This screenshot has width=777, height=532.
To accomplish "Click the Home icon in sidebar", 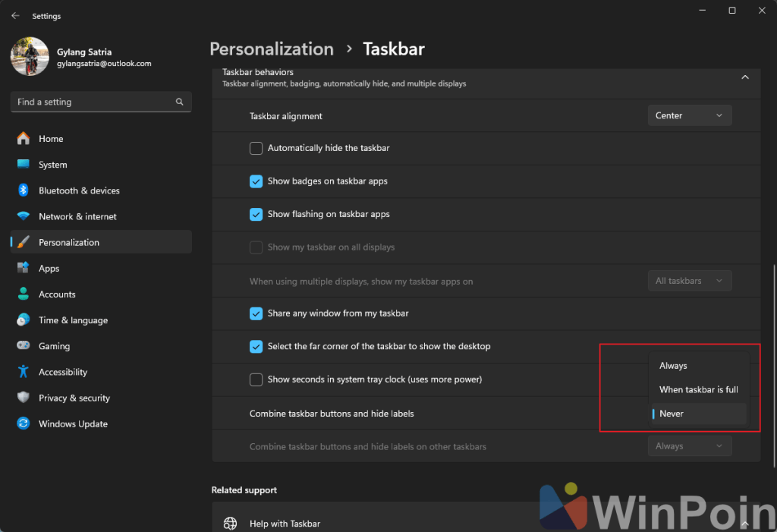I will (x=24, y=139).
